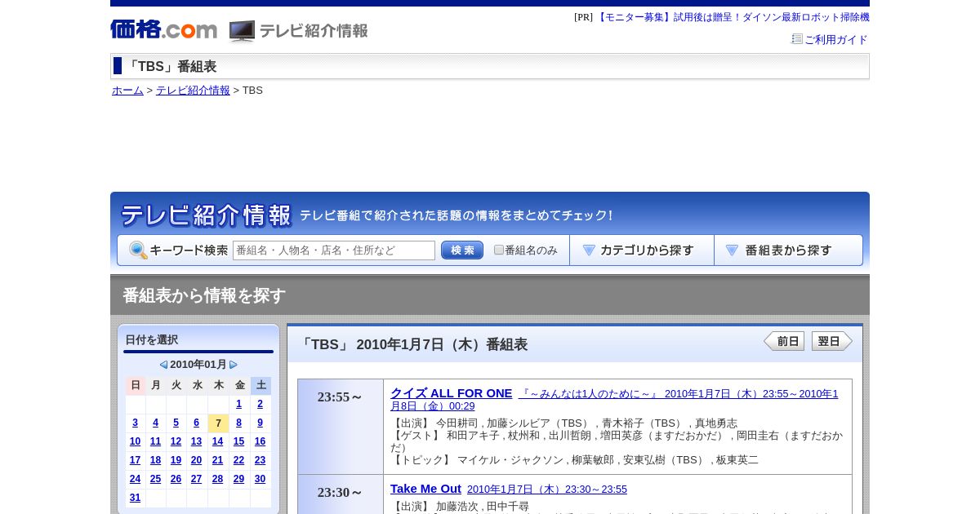Screen dimensions: 980x514
Task: Select January 31 in the calendar
Action: 135,498
